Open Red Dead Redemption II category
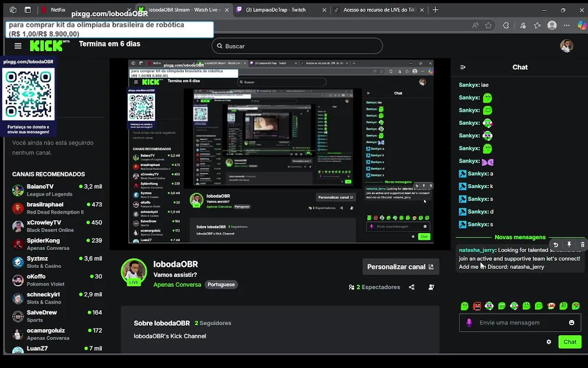Image resolution: width=588 pixels, height=368 pixels. point(55,212)
